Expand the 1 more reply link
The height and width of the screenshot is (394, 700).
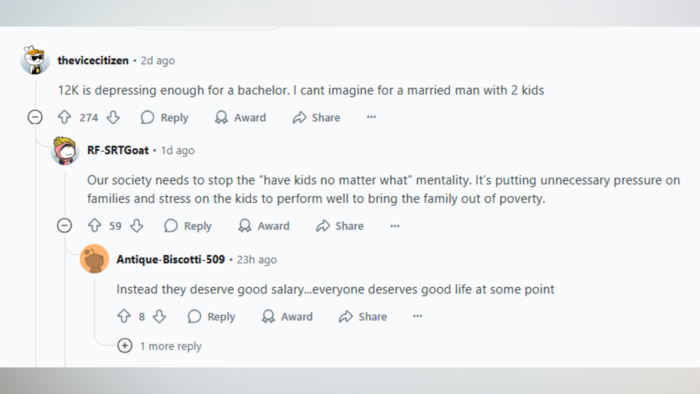(159, 346)
